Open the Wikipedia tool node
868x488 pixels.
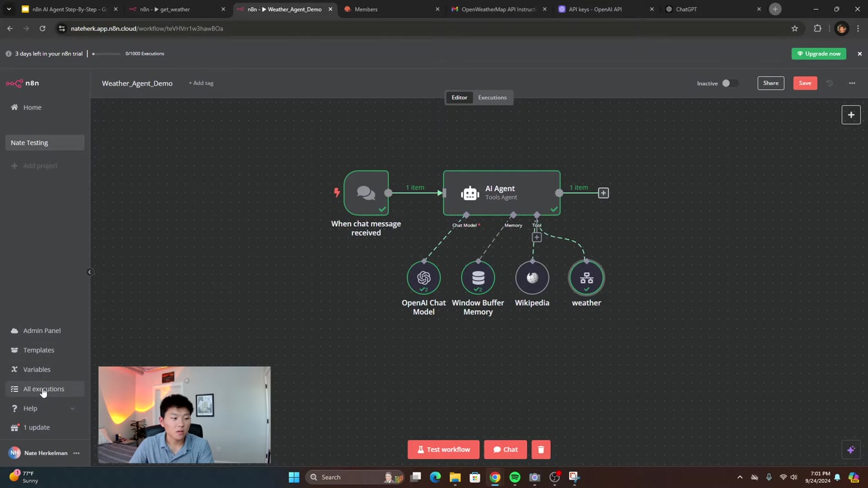[x=532, y=278]
